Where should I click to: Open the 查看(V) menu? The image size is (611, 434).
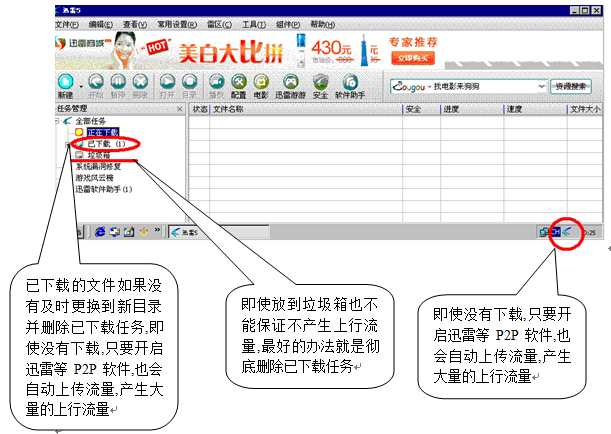click(x=135, y=25)
